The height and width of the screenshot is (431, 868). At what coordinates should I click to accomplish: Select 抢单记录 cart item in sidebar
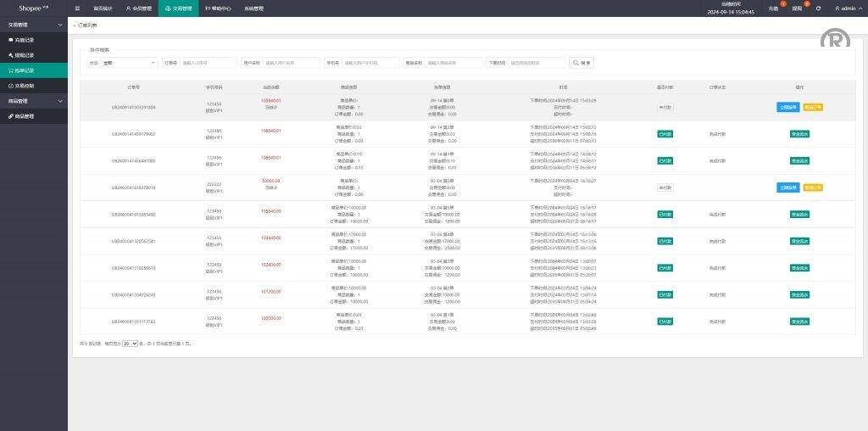click(x=24, y=70)
